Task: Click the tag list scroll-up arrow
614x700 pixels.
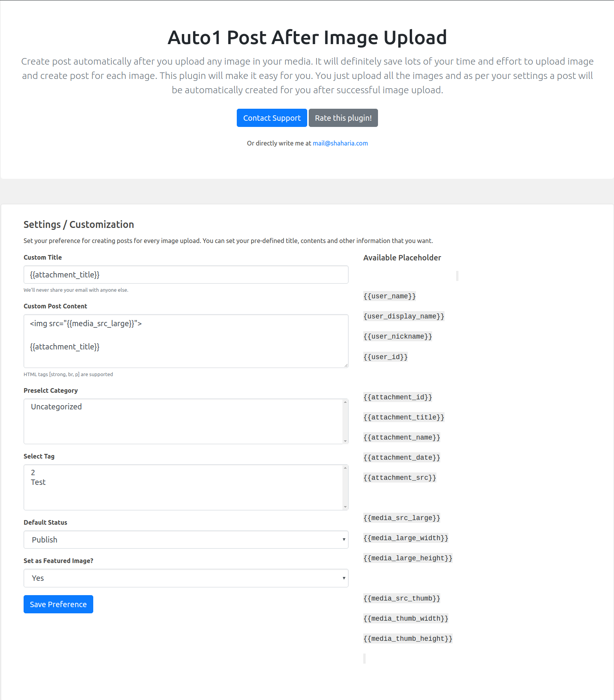Action: click(345, 468)
